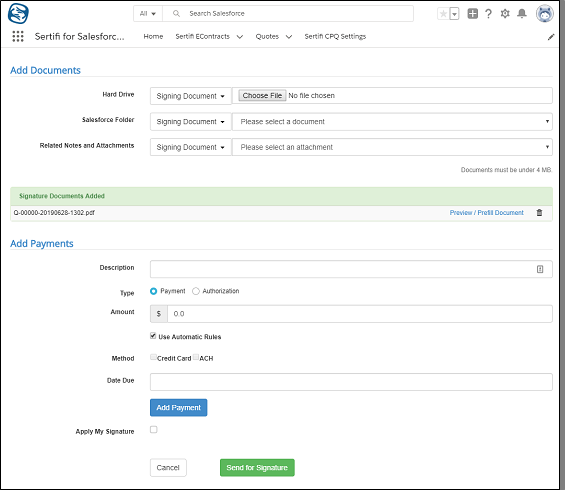Click the Description input field
Screen dimensions: 565x490
(x=351, y=269)
